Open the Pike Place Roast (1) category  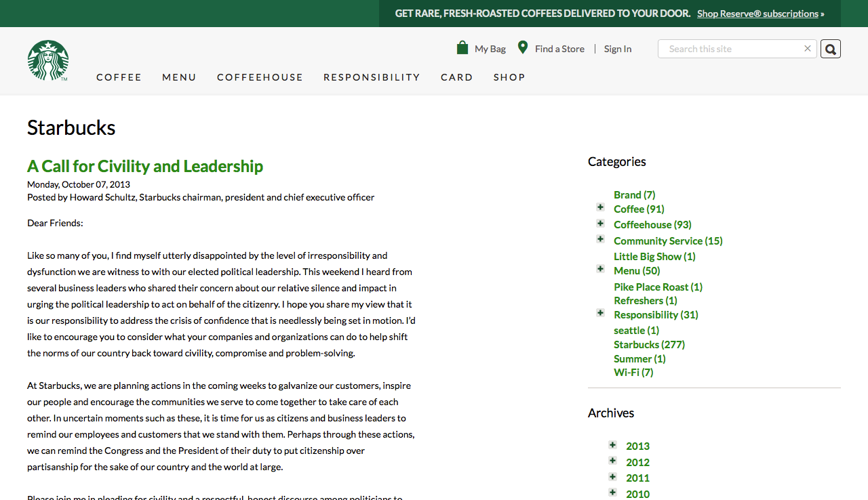point(658,287)
